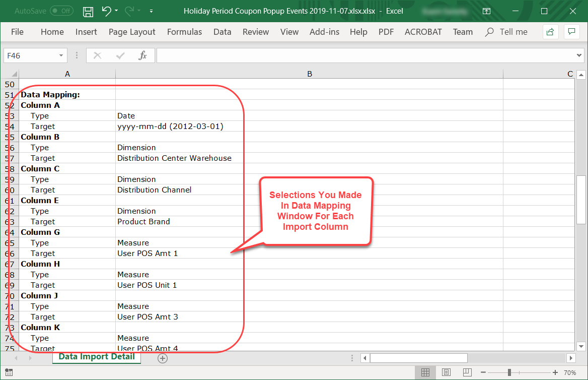Screen dimensions: 588x380
Task: Expand the formula bar chevron
Action: (579, 55)
